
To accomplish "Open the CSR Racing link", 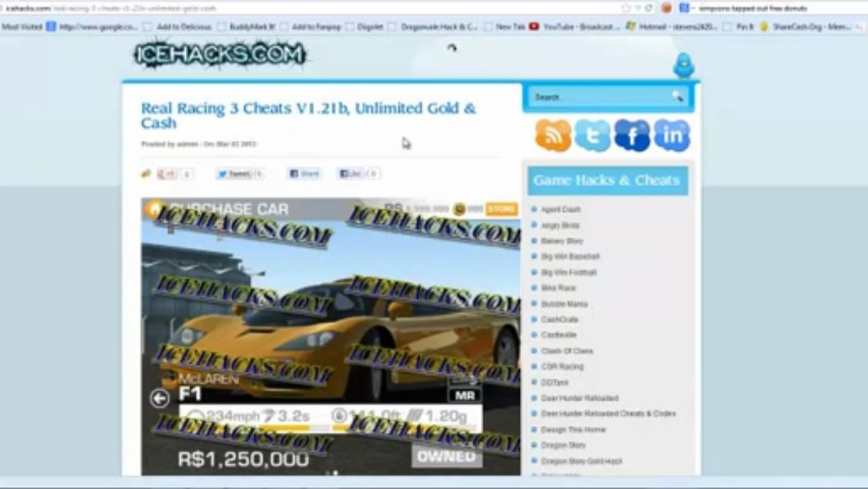I will click(x=562, y=367).
